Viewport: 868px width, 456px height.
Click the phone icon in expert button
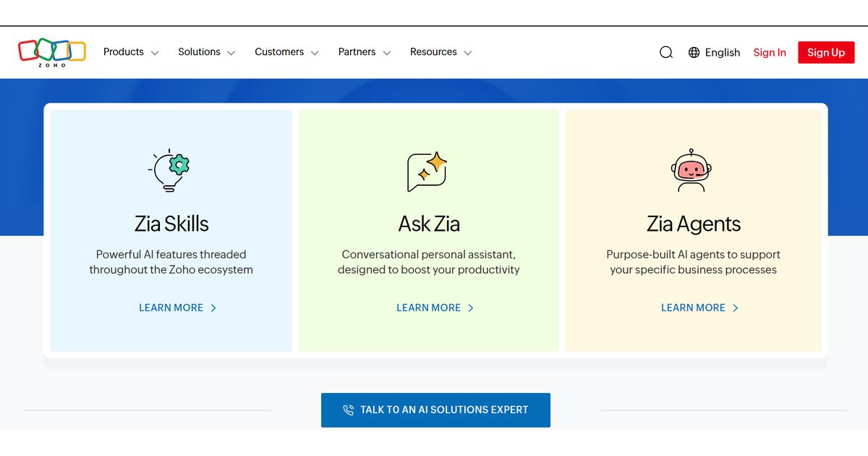point(349,410)
